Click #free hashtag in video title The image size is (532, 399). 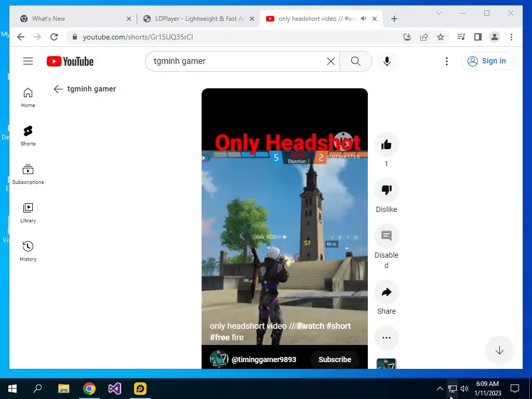(220, 337)
